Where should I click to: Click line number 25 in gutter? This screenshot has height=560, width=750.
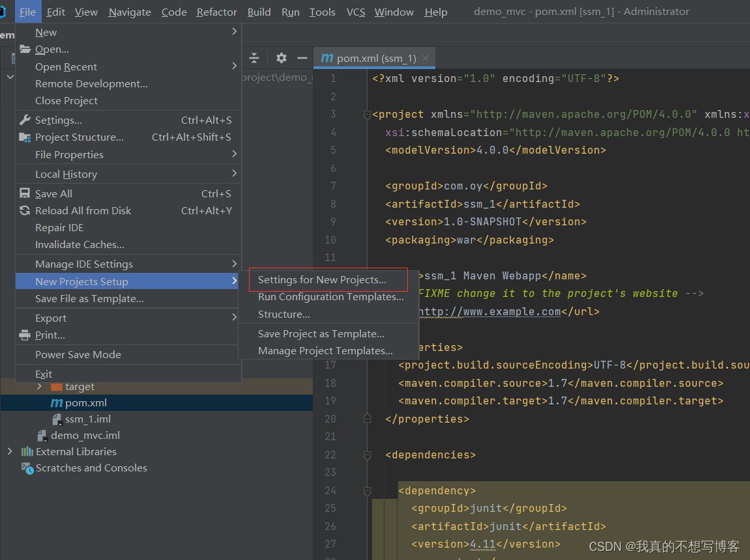[330, 508]
